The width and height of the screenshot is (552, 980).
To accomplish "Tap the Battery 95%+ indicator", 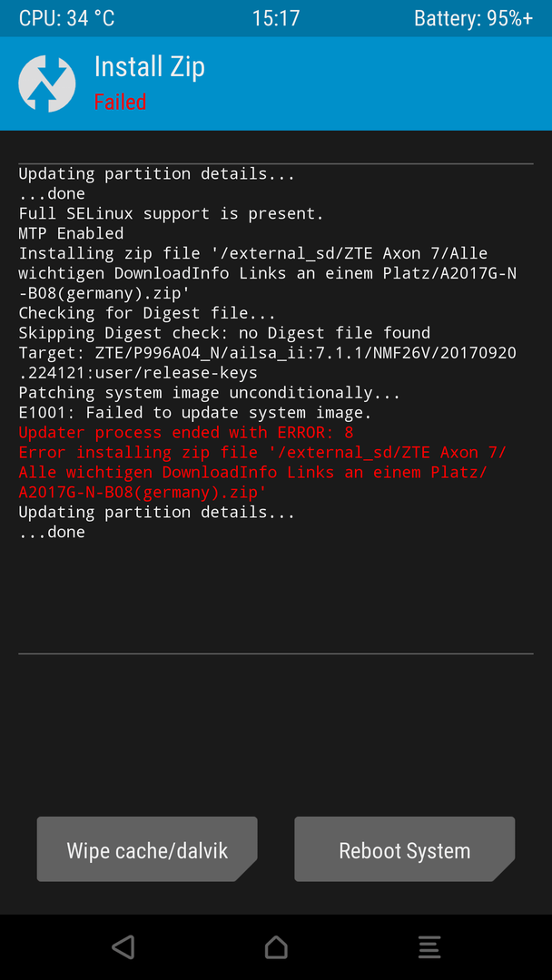I will point(473,18).
